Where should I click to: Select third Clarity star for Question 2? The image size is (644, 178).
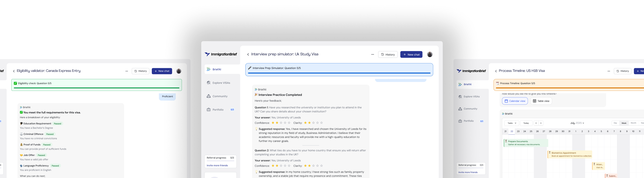point(314,166)
